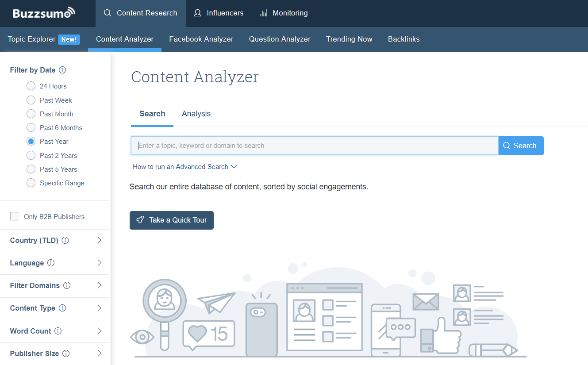The width and height of the screenshot is (588, 365).
Task: Open the Content Research section
Action: [x=141, y=13]
